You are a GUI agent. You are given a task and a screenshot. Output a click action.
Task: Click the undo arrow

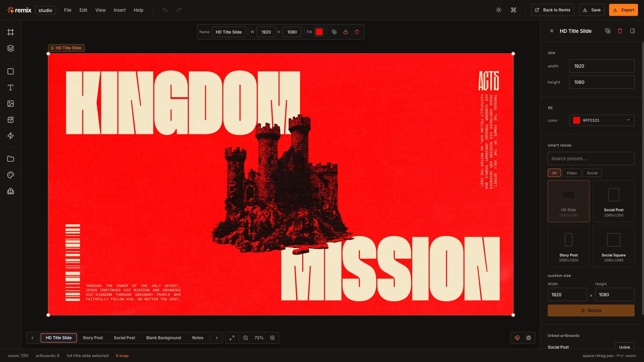(x=165, y=10)
